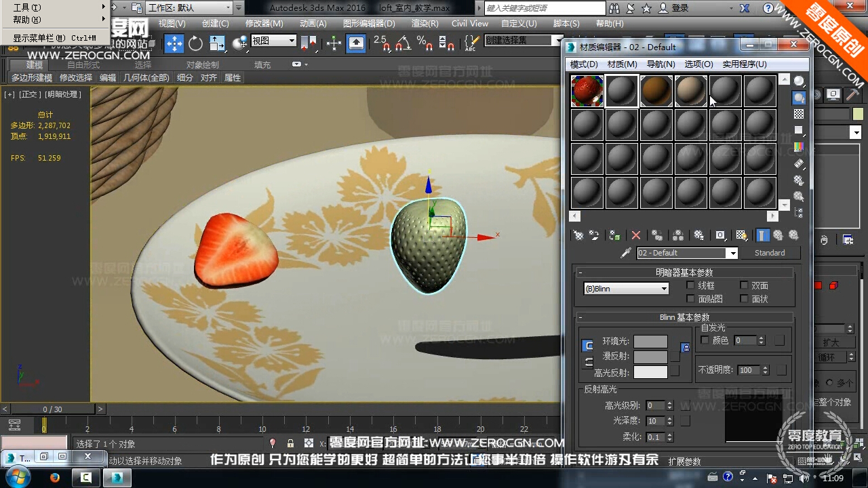Click the 环境光 ambient color swatch
The width and height of the screenshot is (868, 488).
point(650,341)
